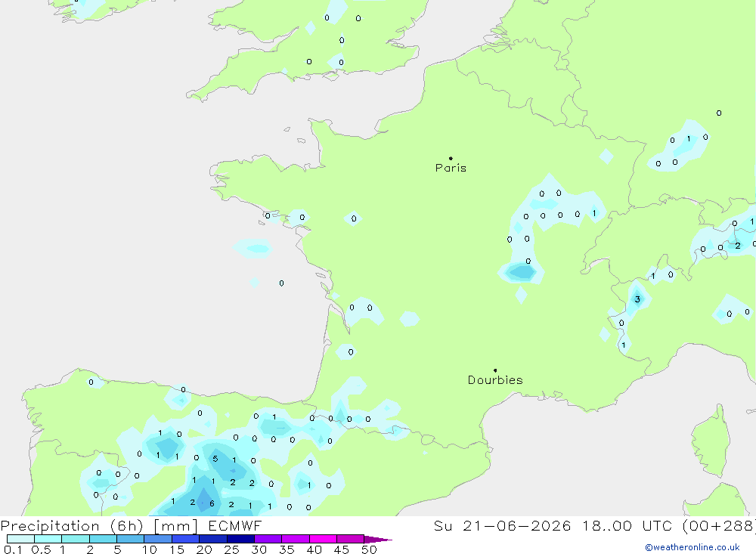Click the Paris city dot marker
This screenshot has height=554, width=756.
point(451,158)
